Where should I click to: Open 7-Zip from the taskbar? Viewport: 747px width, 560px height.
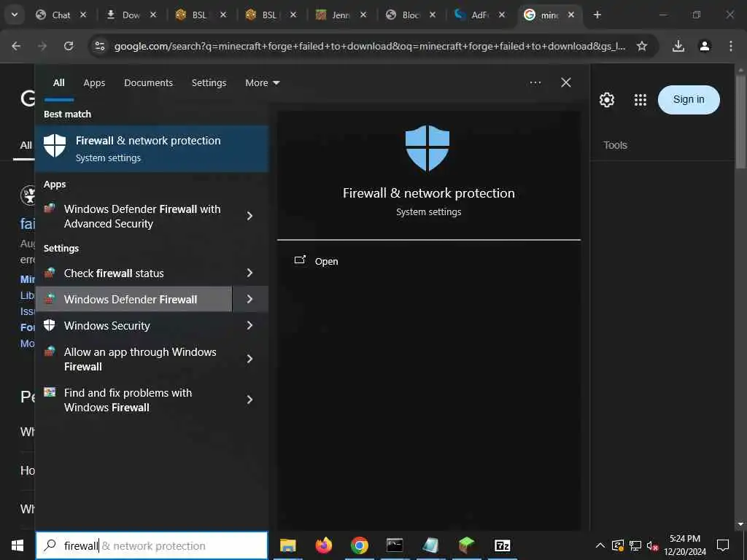[502, 545]
